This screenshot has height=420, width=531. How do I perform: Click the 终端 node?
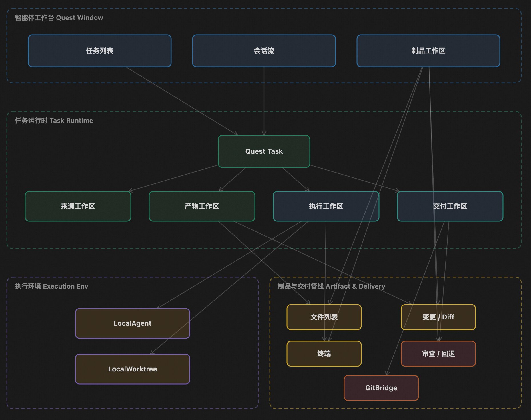[324, 354]
